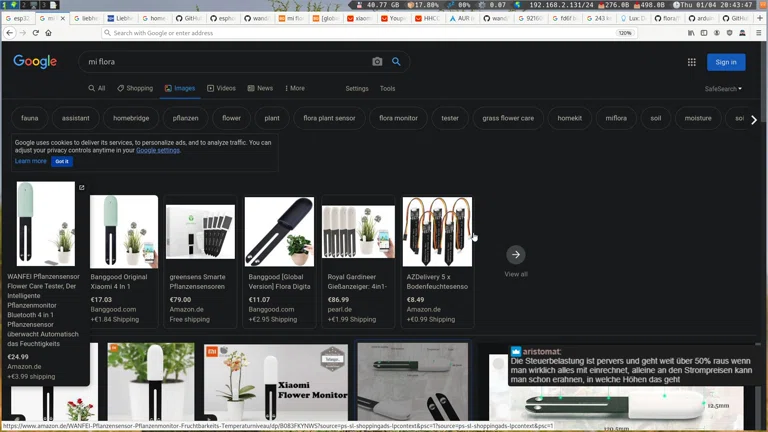This screenshot has height=432, width=768.
Task: Select the 'flora plant sensor' chip
Action: click(329, 118)
